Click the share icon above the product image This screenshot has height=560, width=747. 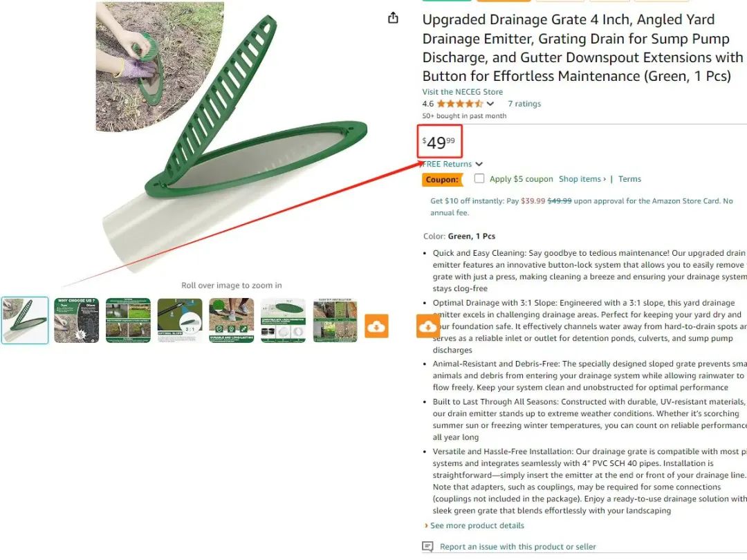click(393, 18)
